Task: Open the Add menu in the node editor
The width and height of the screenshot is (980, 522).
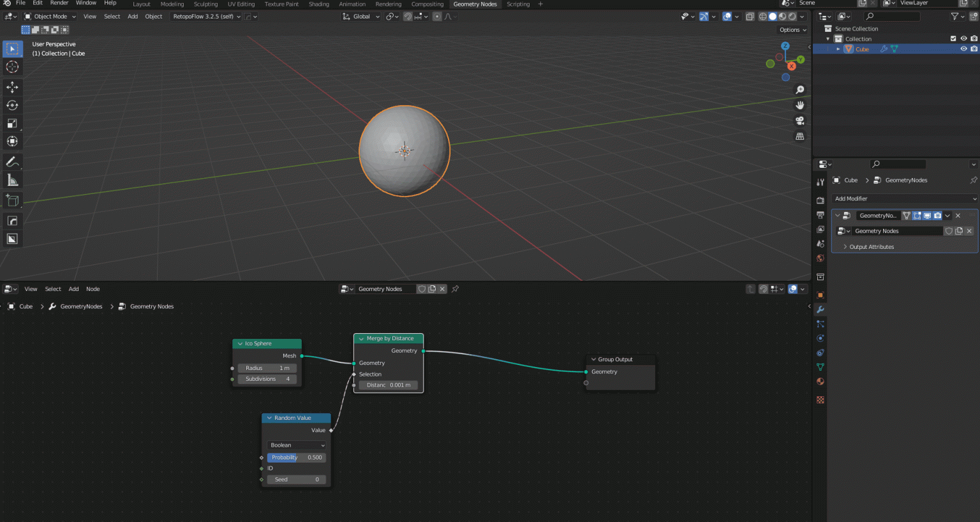Action: coord(73,288)
